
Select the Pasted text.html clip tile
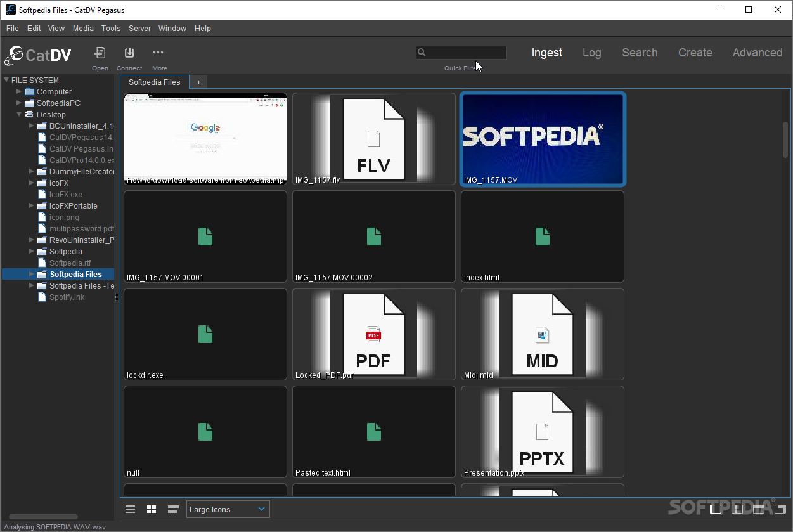[374, 432]
